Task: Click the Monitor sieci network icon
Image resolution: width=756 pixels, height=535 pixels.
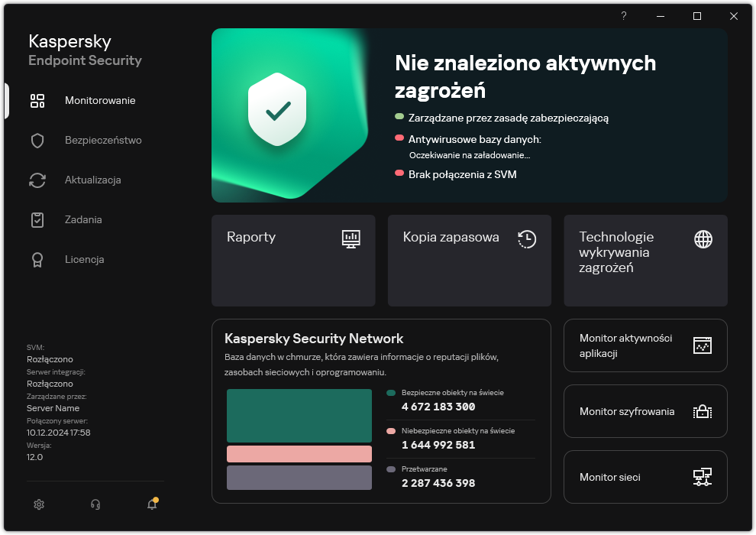Action: click(x=703, y=477)
